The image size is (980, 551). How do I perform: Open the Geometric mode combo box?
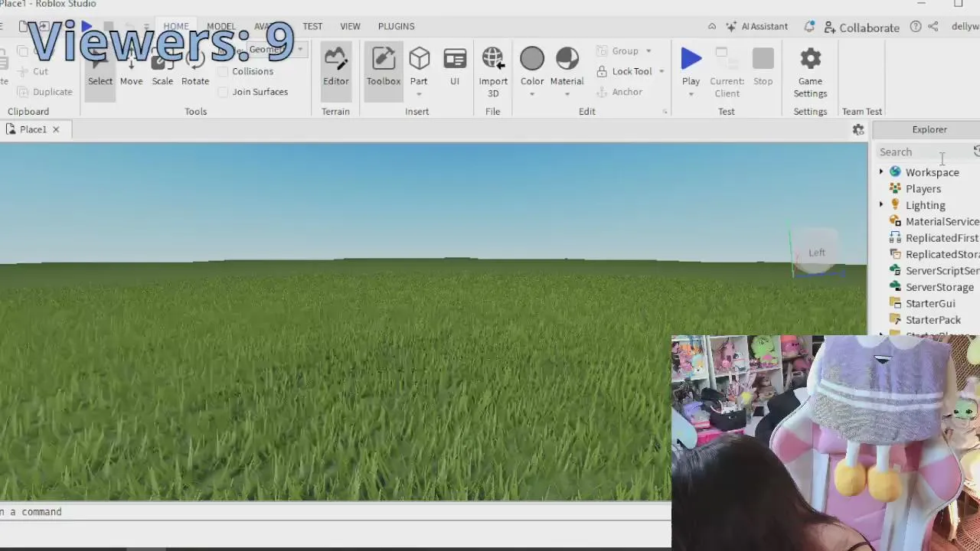pyautogui.click(x=277, y=50)
